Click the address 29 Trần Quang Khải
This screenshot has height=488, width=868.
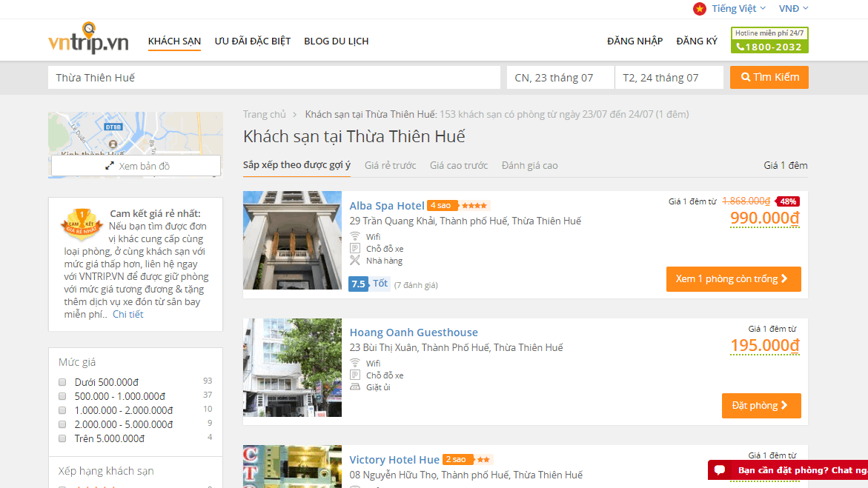click(465, 221)
